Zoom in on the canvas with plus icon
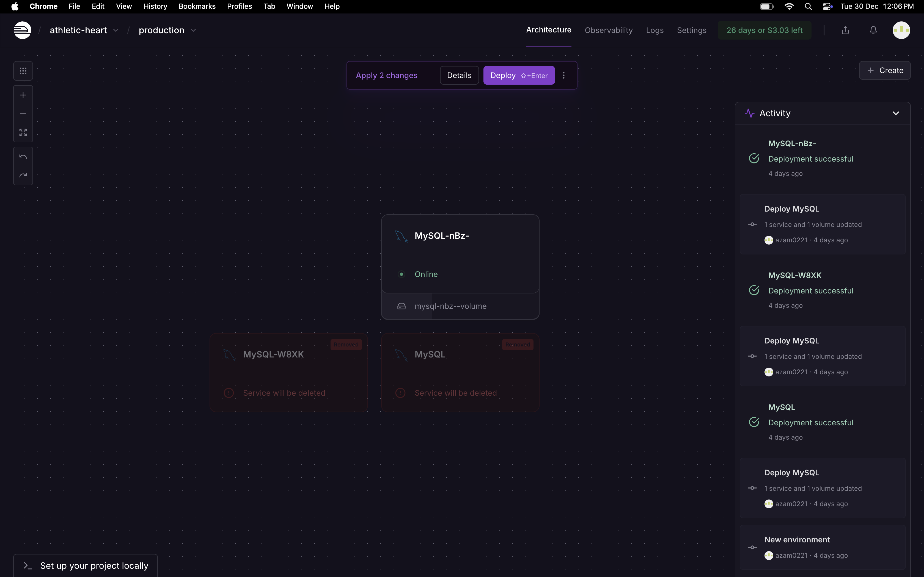 click(x=23, y=95)
